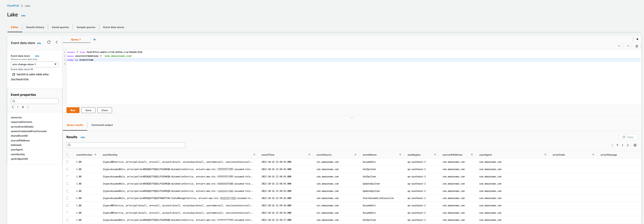
Task: Open the eventName column filter icon
Action: [400, 155]
